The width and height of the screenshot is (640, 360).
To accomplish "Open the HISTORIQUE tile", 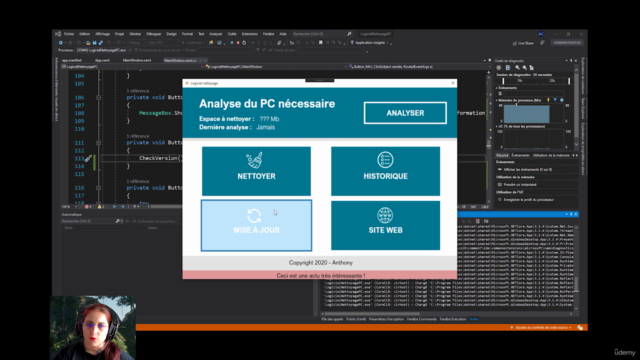I will (x=385, y=171).
